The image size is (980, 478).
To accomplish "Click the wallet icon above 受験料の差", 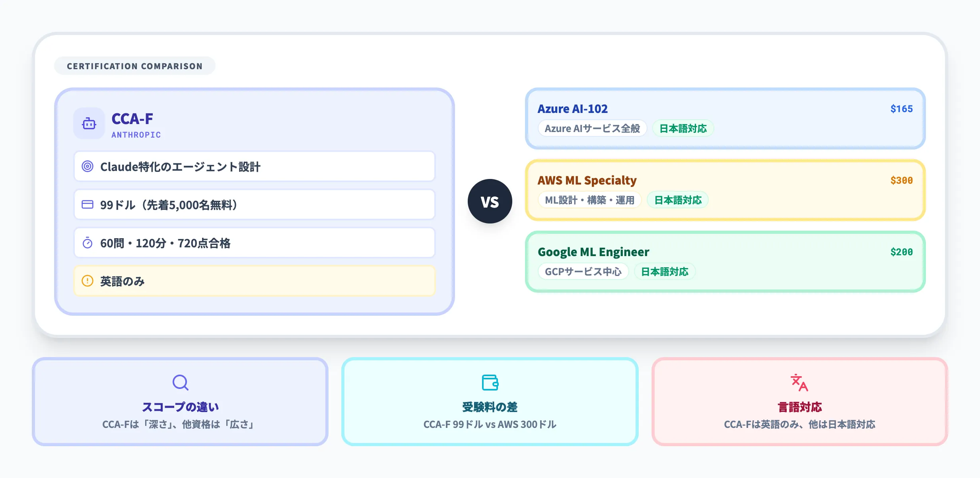I will coord(490,382).
